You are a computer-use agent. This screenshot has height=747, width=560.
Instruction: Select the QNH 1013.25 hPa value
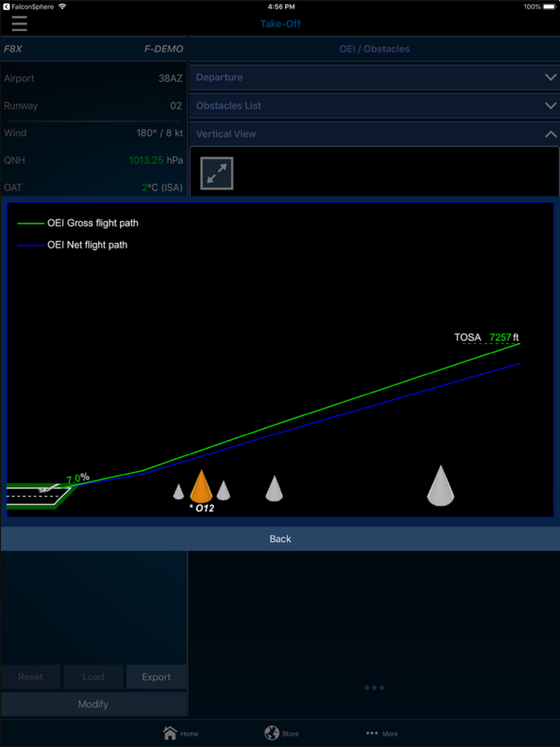156,160
